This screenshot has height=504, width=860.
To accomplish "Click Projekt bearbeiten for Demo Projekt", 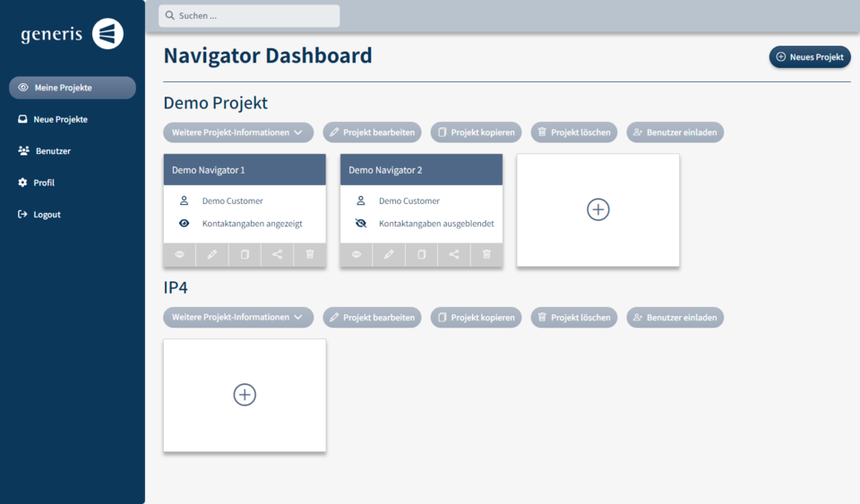I will pos(372,132).
